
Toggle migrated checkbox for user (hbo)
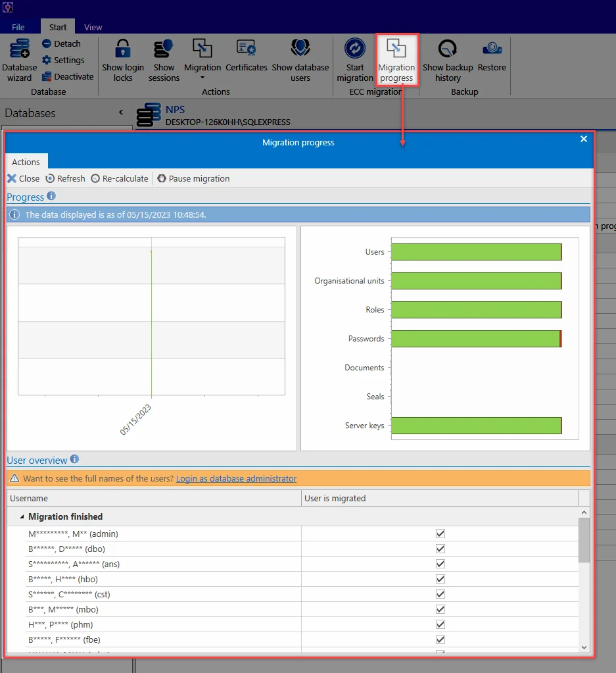click(x=440, y=579)
